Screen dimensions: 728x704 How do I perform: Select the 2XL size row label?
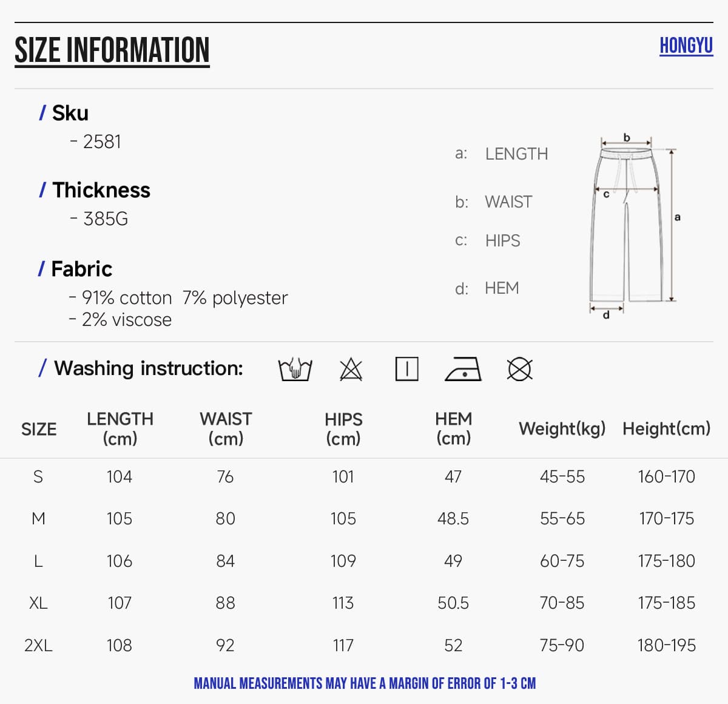click(x=38, y=645)
